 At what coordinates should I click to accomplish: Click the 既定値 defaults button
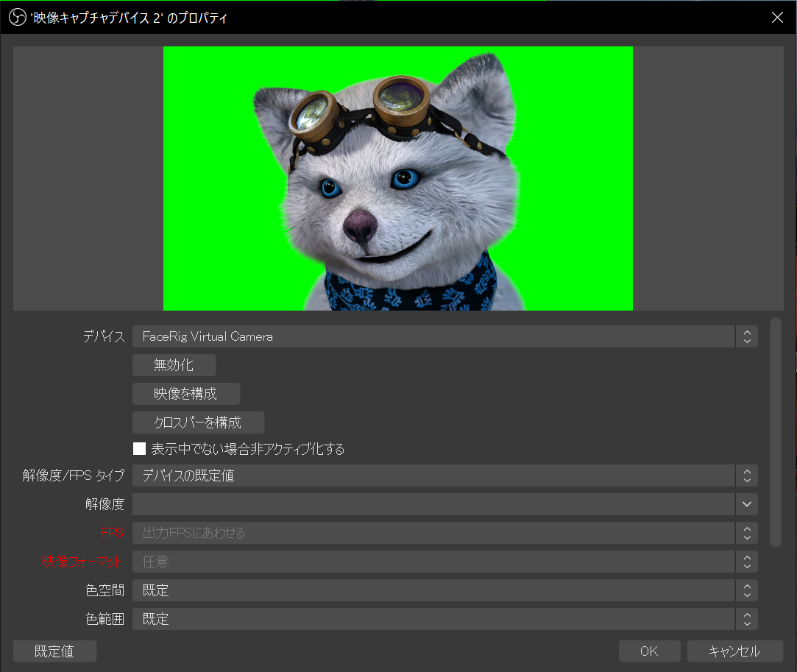[x=54, y=651]
